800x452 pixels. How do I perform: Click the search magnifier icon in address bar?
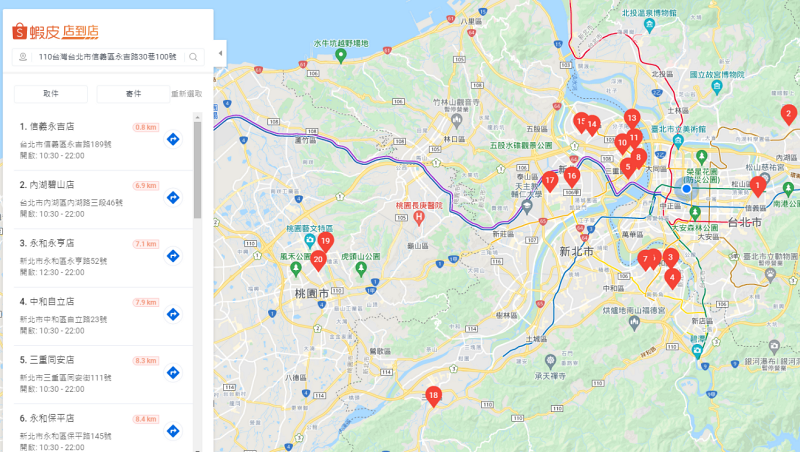193,57
